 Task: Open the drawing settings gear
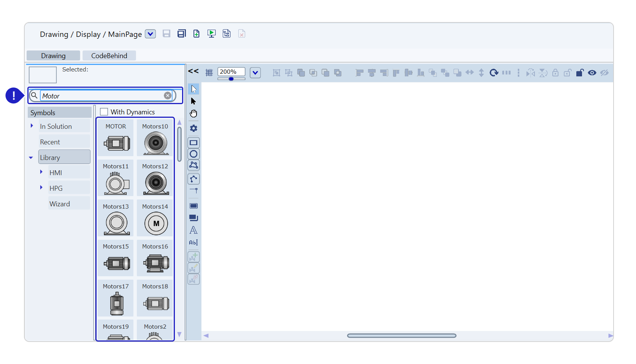193,128
